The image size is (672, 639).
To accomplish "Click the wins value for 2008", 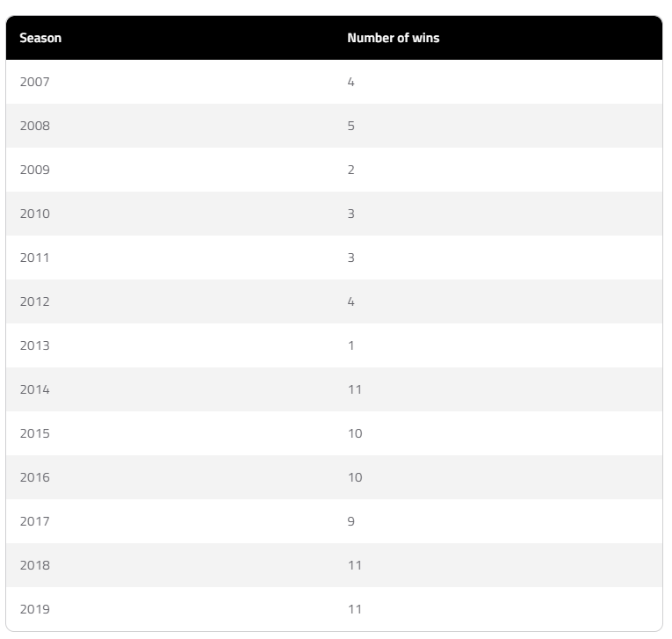I will (351, 126).
